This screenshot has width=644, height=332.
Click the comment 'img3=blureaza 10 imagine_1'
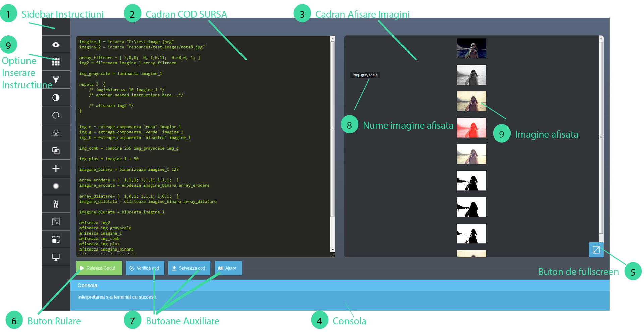tap(126, 90)
